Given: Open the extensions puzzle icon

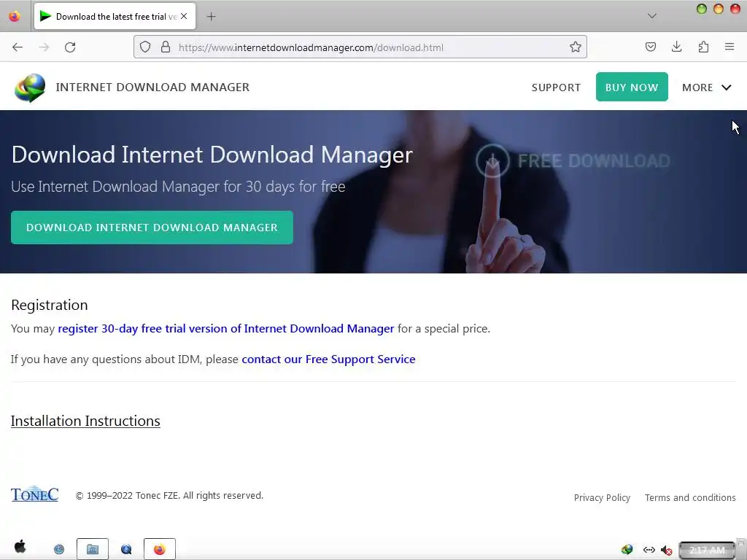Looking at the screenshot, I should click(703, 47).
